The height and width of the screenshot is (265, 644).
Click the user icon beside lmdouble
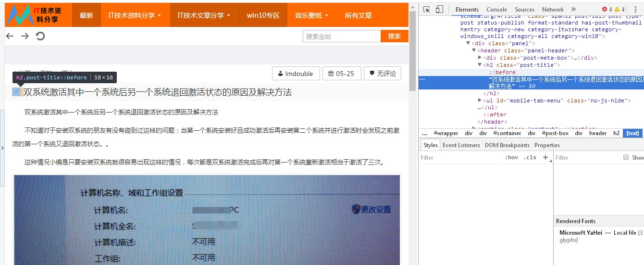pos(280,74)
